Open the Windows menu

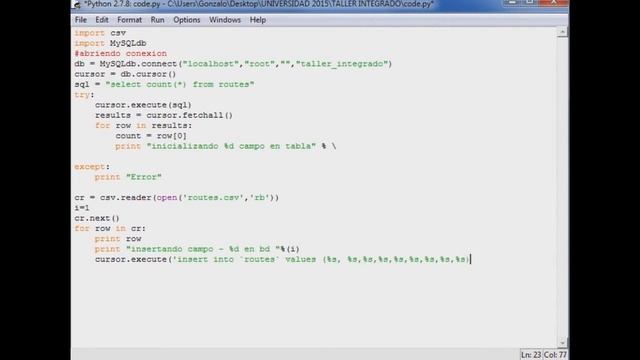(x=225, y=20)
